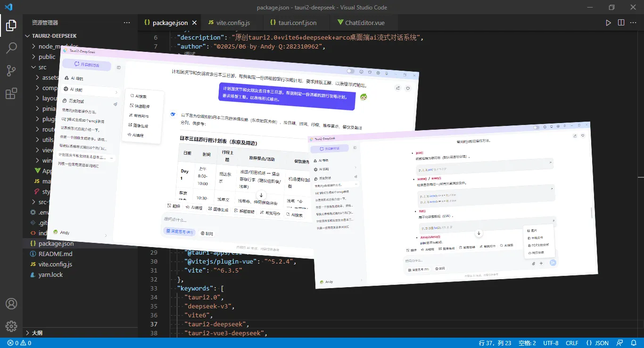Click 开启新对话 in the Japan-trip window
Viewport: 644px width, 348px height.
(86, 66)
